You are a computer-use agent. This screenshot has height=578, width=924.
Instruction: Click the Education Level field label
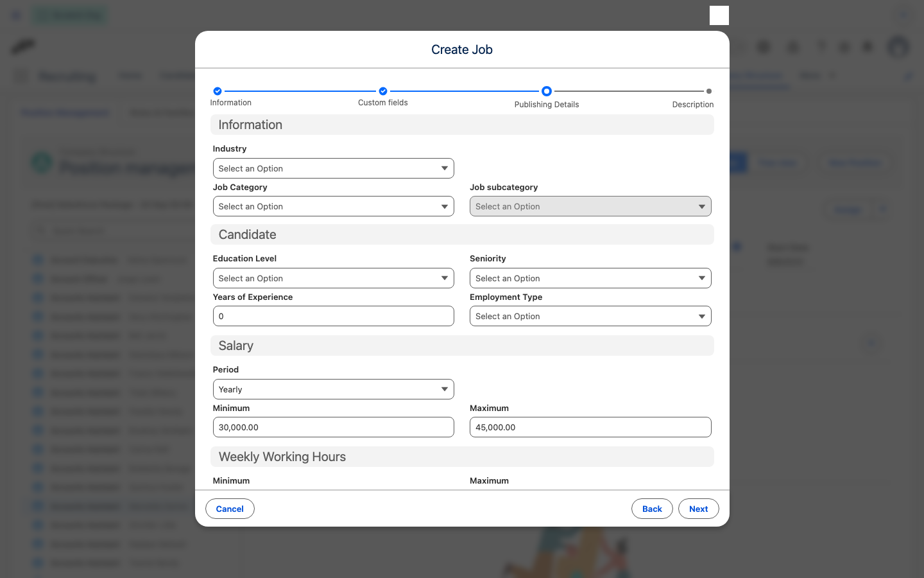pos(244,258)
